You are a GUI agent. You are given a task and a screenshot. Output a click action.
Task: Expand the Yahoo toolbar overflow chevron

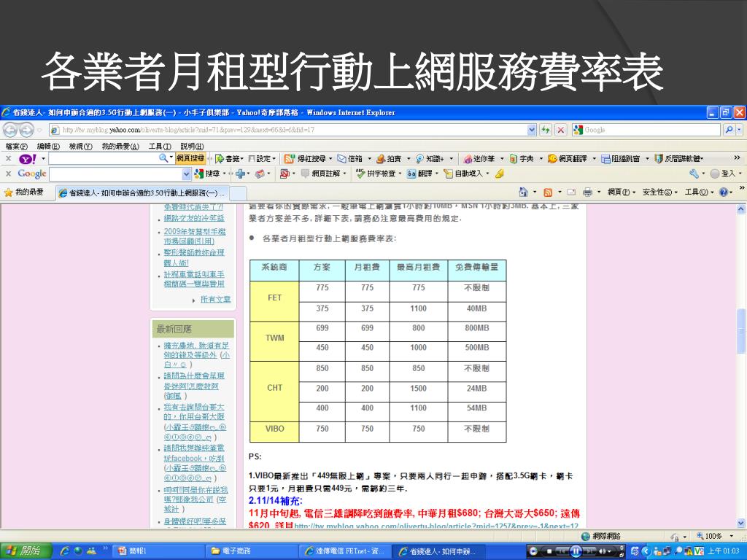click(x=737, y=157)
